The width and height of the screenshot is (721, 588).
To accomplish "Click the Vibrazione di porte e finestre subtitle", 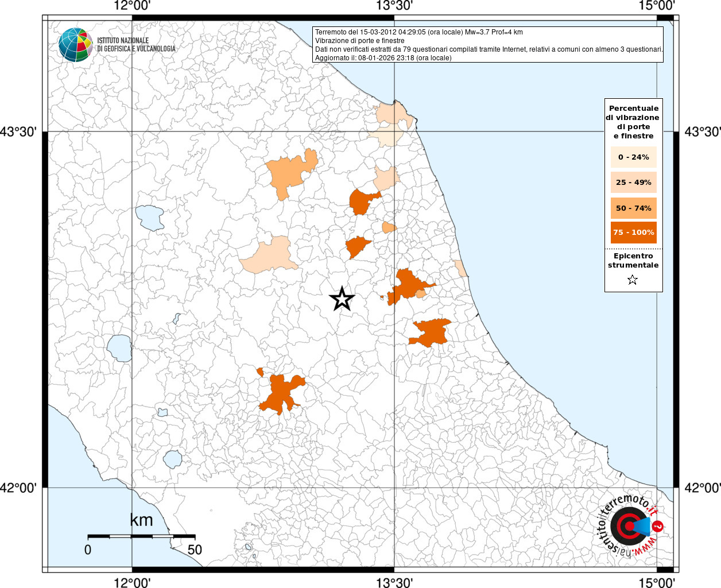I will click(359, 41).
